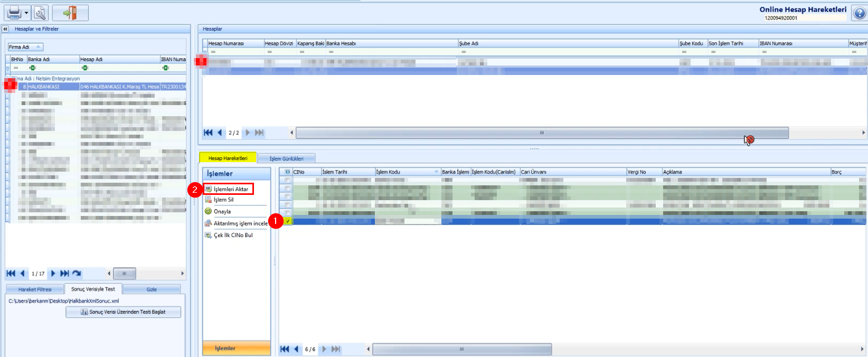Collapse the Hesaplar ve Filtreler panel
Viewport: 868px width, 357px height.
[5, 29]
